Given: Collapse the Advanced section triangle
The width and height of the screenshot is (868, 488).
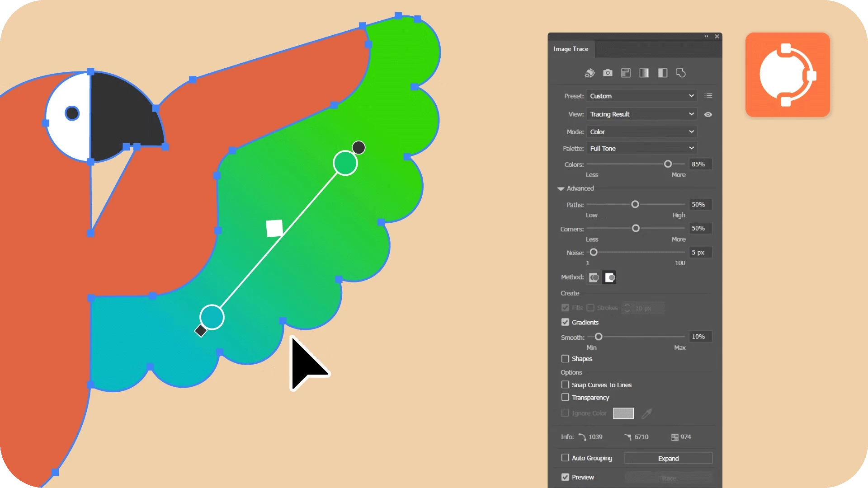Looking at the screenshot, I should point(561,188).
